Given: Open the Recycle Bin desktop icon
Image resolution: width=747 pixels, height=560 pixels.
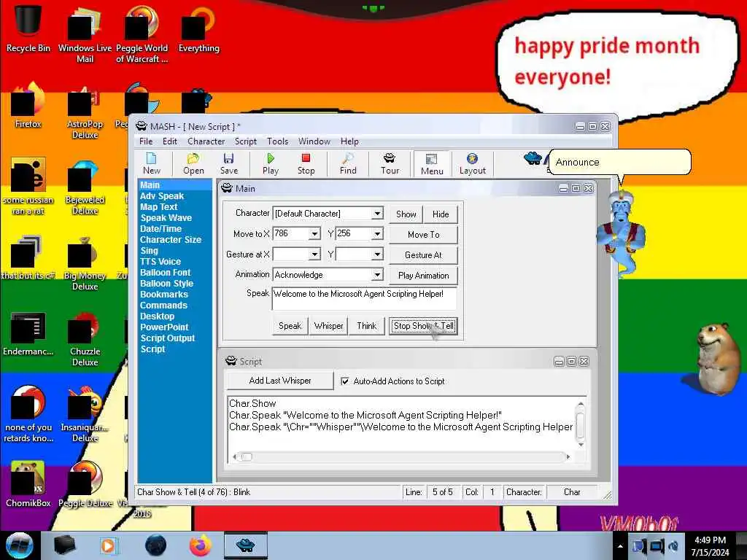Looking at the screenshot, I should 28,28.
